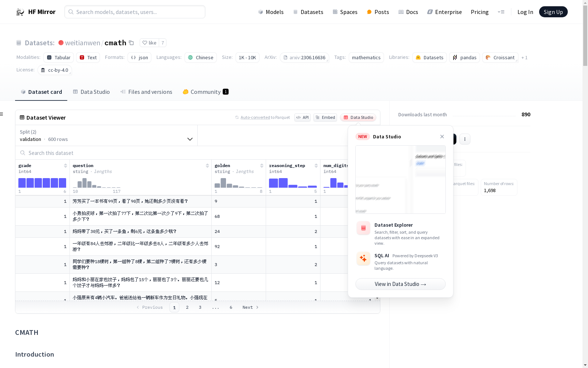Copy the dataset name with the copy icon
Screen dimensions: 588x368
(x=131, y=43)
